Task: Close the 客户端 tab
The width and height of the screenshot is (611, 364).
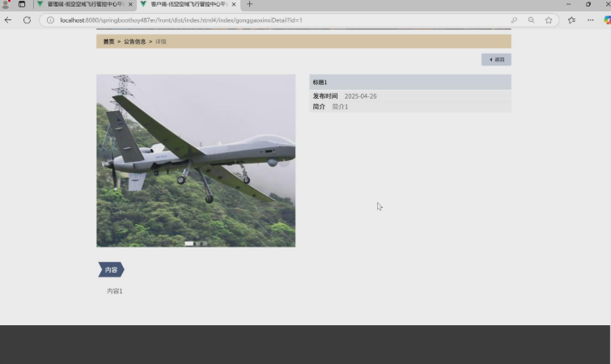Action: pos(234,4)
